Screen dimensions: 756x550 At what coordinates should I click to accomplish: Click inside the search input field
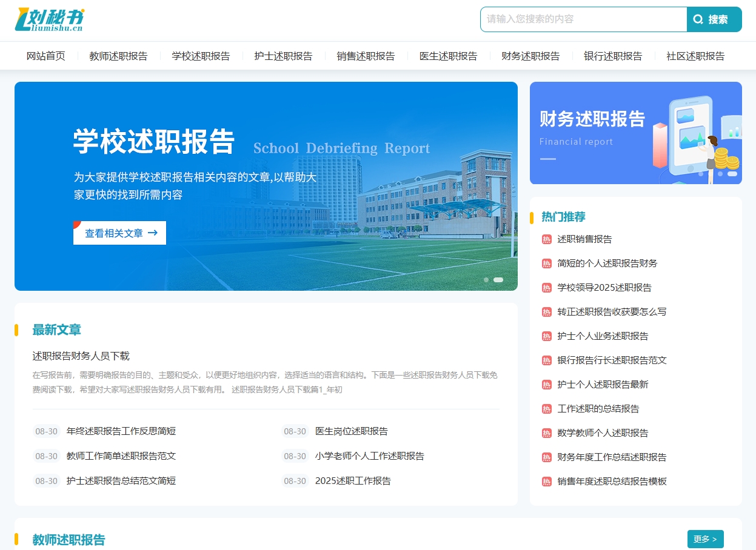[583, 19]
